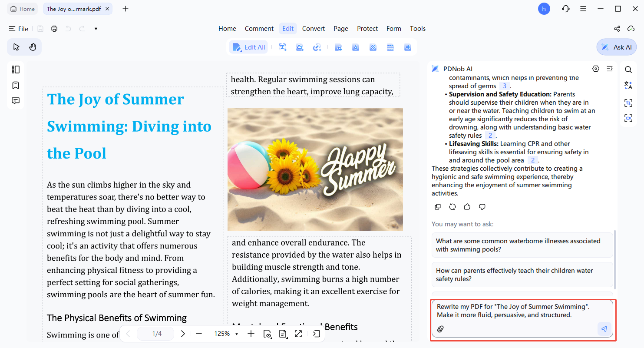Screen dimensions: 644x348
Task: Switch to the Convert tab
Action: click(x=313, y=29)
